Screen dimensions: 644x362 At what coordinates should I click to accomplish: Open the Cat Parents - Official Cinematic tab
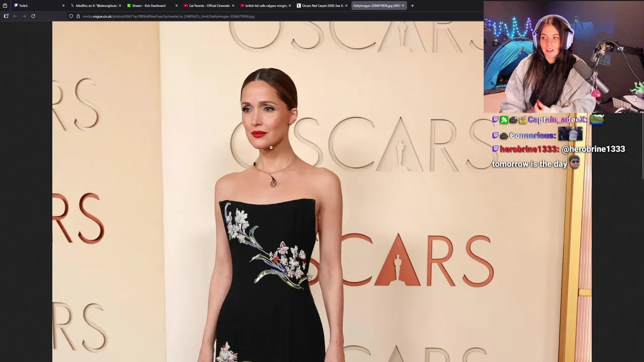pyautogui.click(x=209, y=6)
